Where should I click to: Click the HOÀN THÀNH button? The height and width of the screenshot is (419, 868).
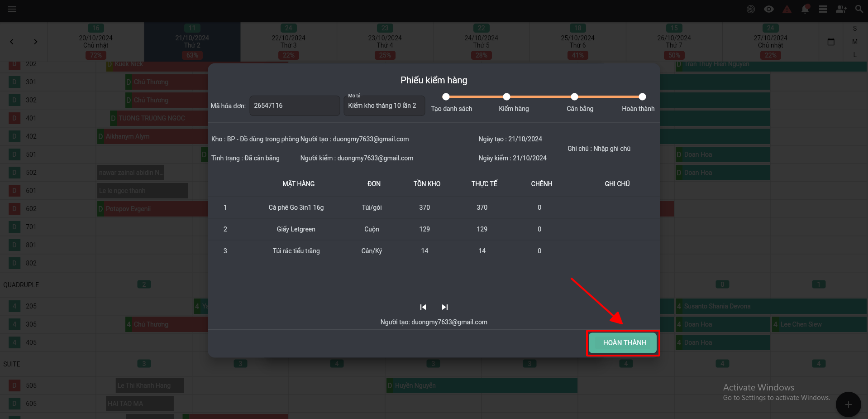(623, 343)
